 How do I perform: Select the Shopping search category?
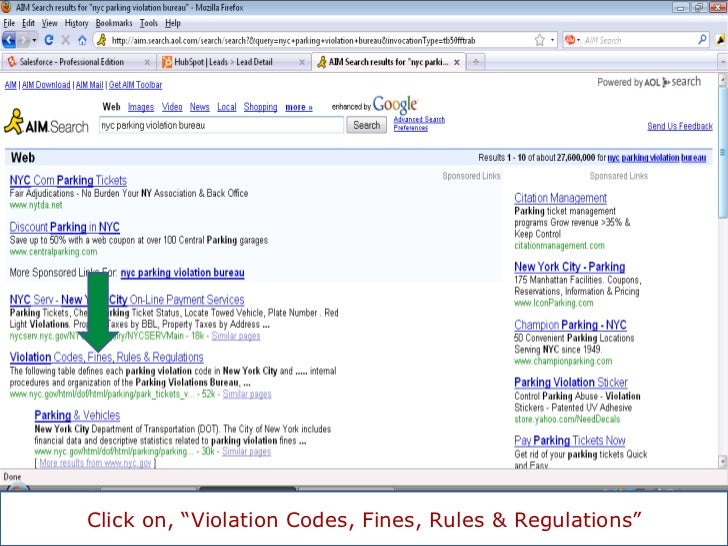click(260, 107)
